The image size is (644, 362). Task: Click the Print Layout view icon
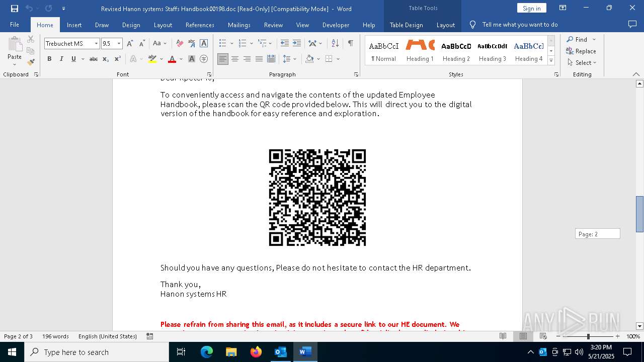(x=523, y=336)
